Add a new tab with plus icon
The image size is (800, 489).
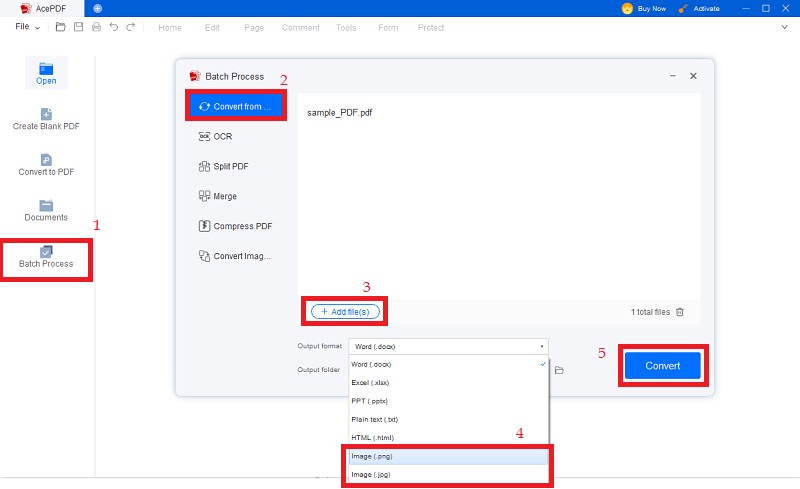pyautogui.click(x=97, y=8)
